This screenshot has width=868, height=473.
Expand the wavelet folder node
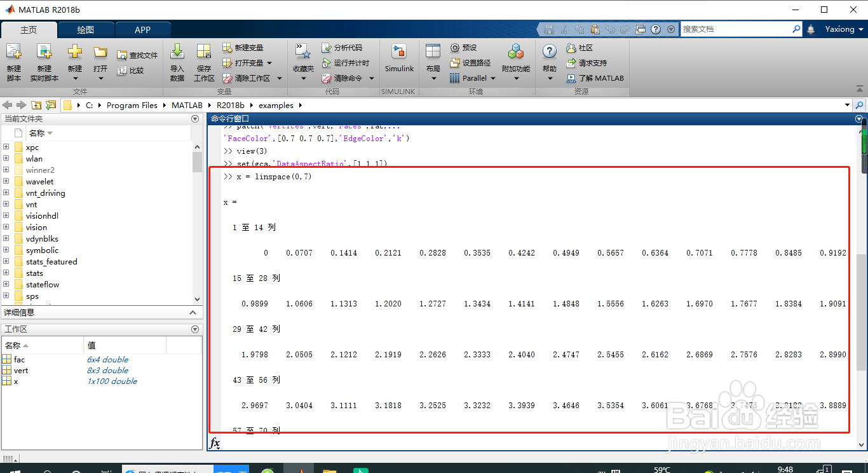point(6,181)
